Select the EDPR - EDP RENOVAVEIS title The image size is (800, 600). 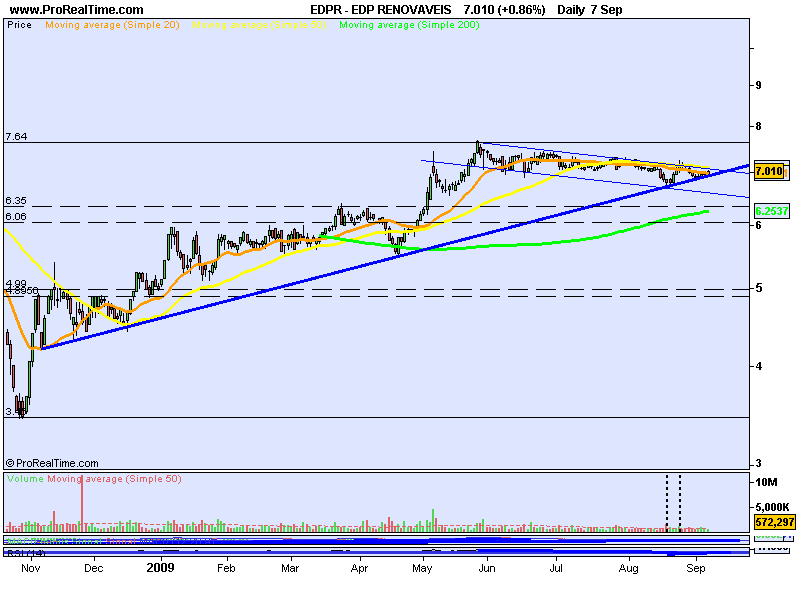(x=381, y=10)
